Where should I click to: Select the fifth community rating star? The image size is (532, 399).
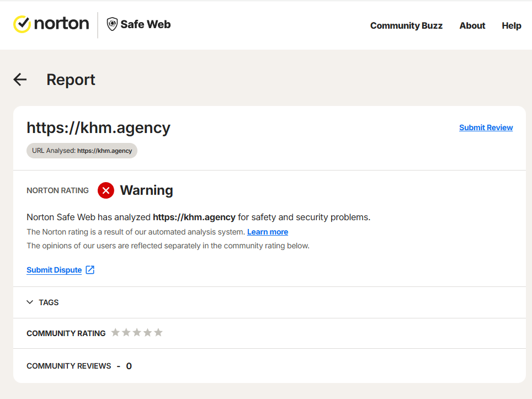158,332
